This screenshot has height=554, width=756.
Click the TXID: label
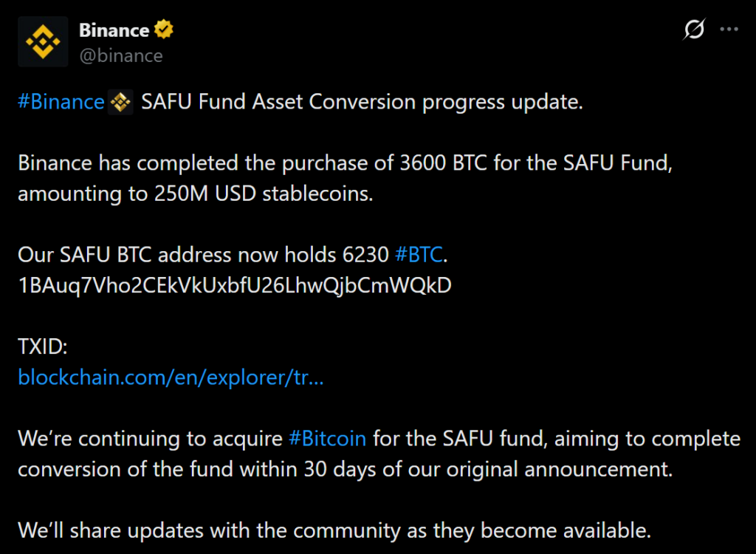click(42, 347)
